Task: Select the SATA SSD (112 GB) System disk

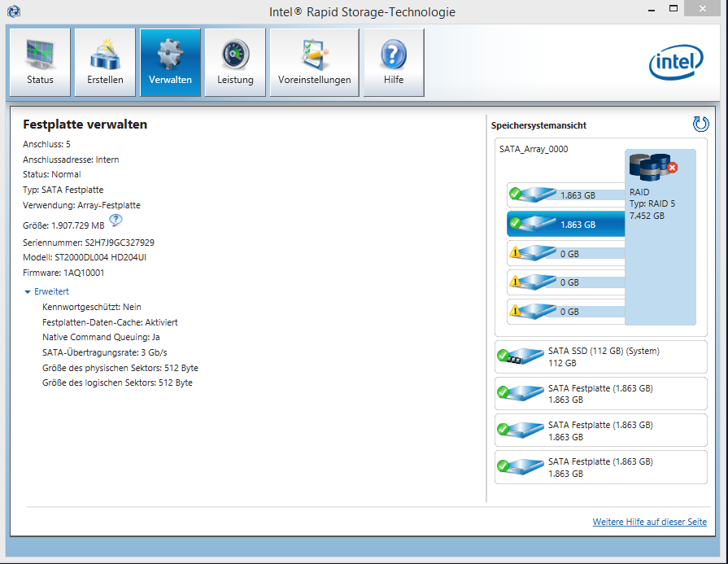Action: coord(601,356)
